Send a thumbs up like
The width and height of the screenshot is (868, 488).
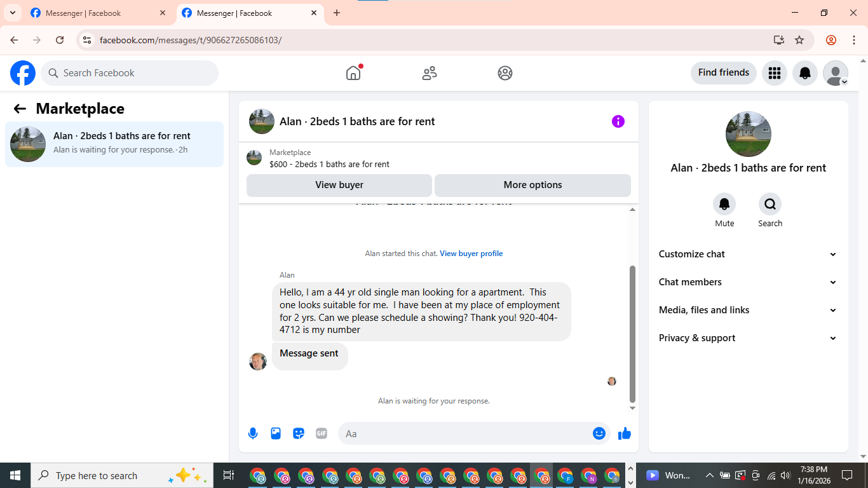(625, 433)
